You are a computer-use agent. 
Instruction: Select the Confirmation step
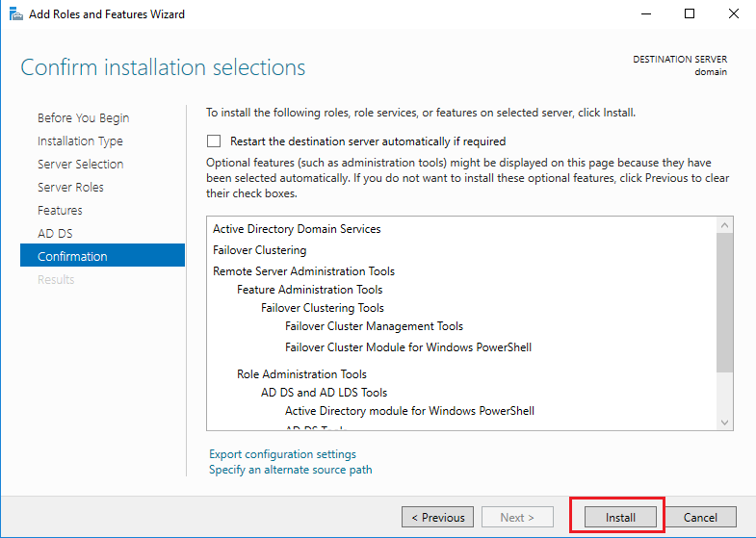click(72, 257)
